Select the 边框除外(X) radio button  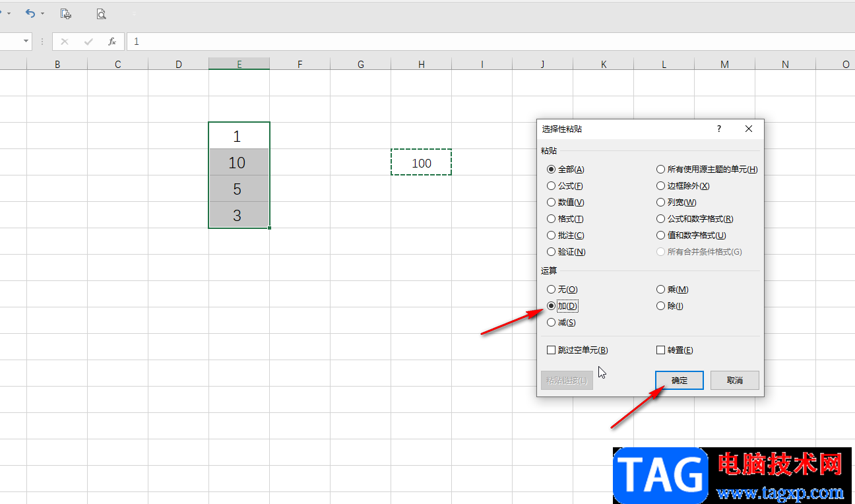coord(683,186)
